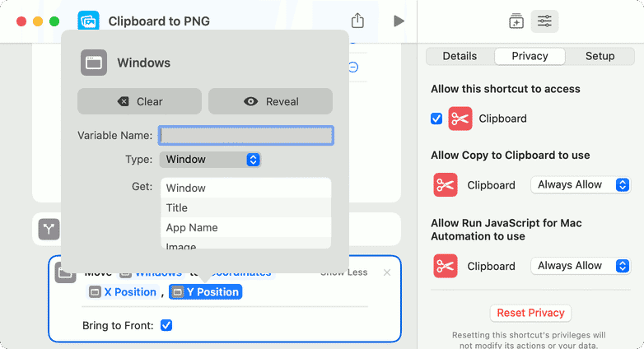Select the Y Position variable token
This screenshot has height=349, width=644.
coord(205,292)
